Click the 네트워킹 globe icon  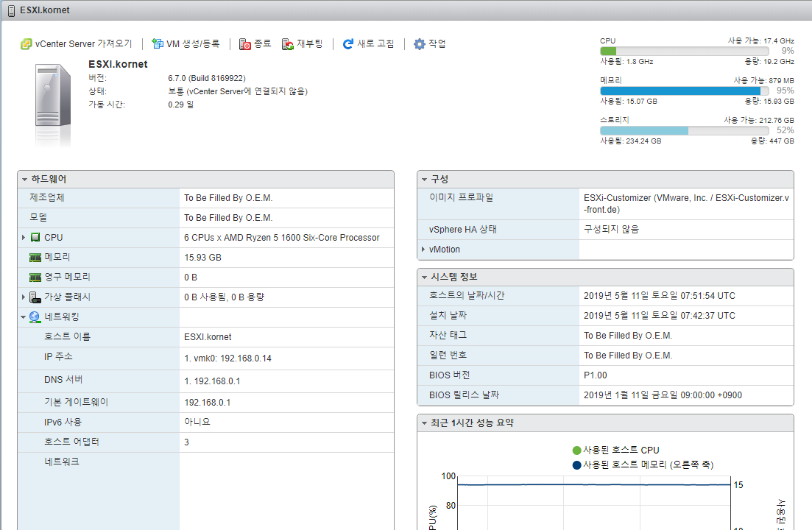[35, 317]
